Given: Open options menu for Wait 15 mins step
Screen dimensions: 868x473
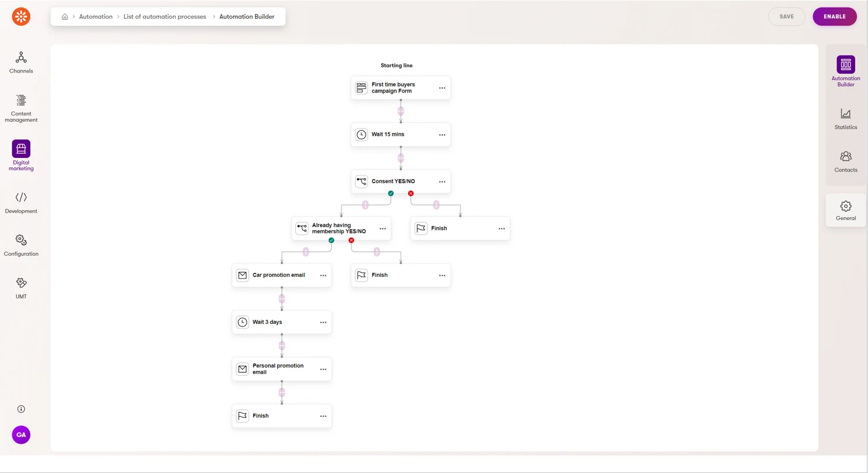Looking at the screenshot, I should (x=442, y=135).
